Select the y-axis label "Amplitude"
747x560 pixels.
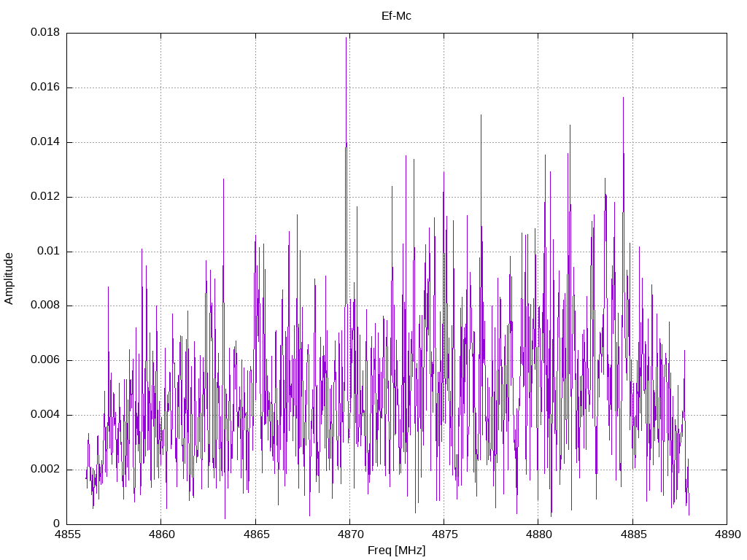pos(9,279)
